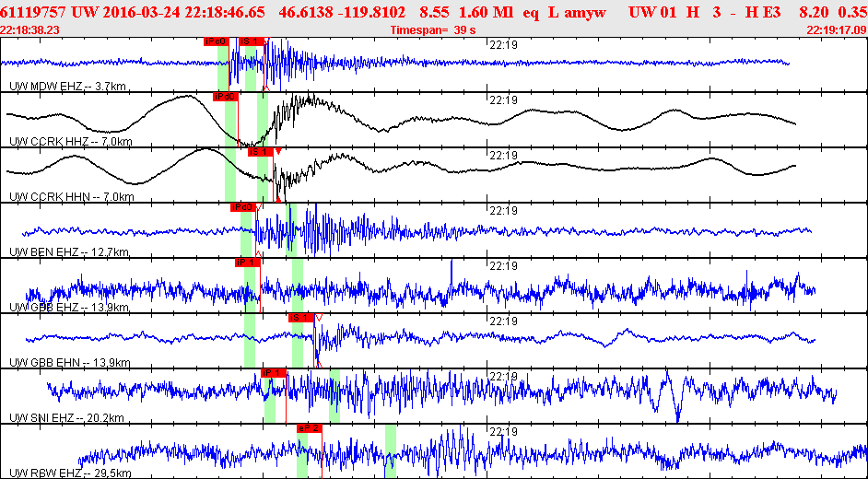Image resolution: width=868 pixels, height=479 pixels.
Task: Select the 22:19 minute mark on GBB EHN trace
Action: [503, 321]
